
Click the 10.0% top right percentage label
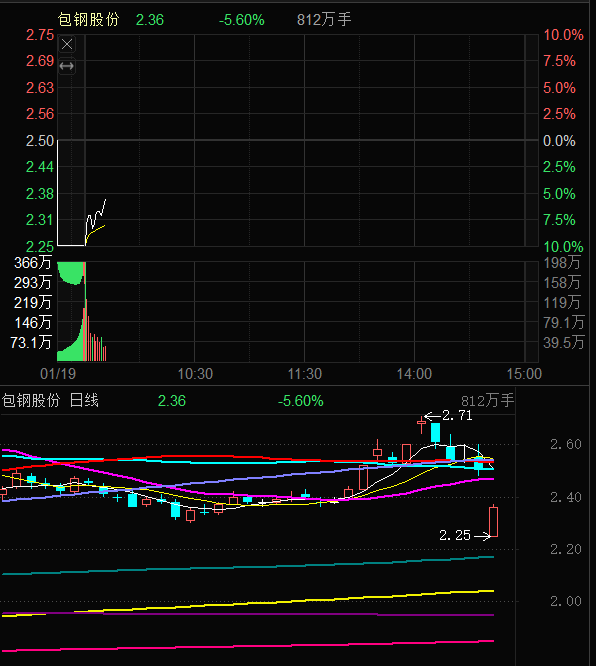[563, 35]
